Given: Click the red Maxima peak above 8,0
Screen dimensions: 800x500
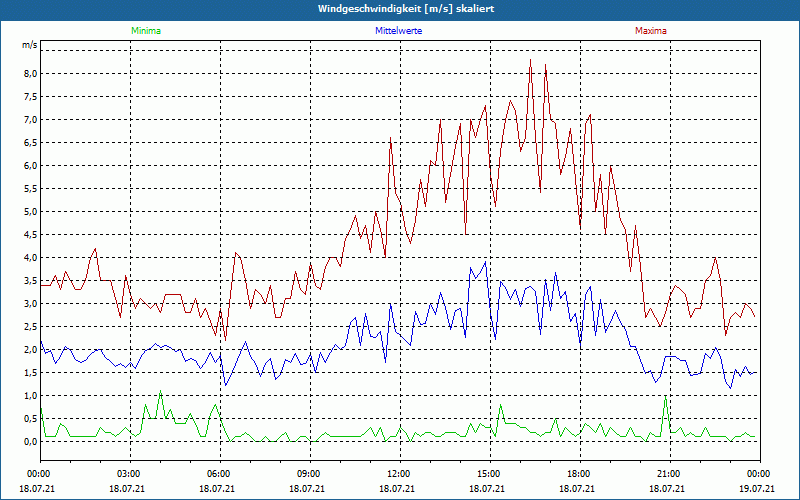Looking at the screenshot, I should 531,60.
